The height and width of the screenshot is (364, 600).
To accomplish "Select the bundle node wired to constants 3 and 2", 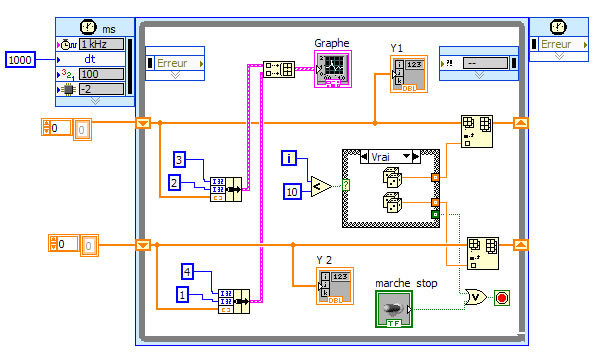I will (x=226, y=189).
